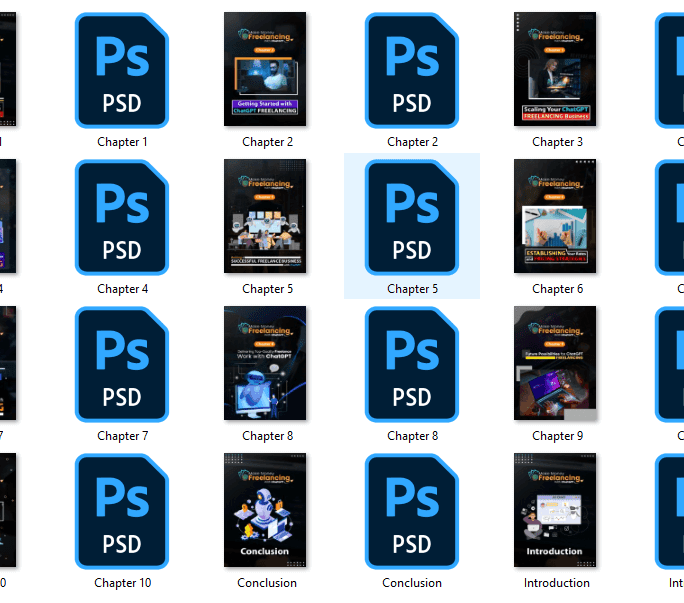Select the Chapter 4 PSD file icon
This screenshot has width=684, height=603.
122,217
